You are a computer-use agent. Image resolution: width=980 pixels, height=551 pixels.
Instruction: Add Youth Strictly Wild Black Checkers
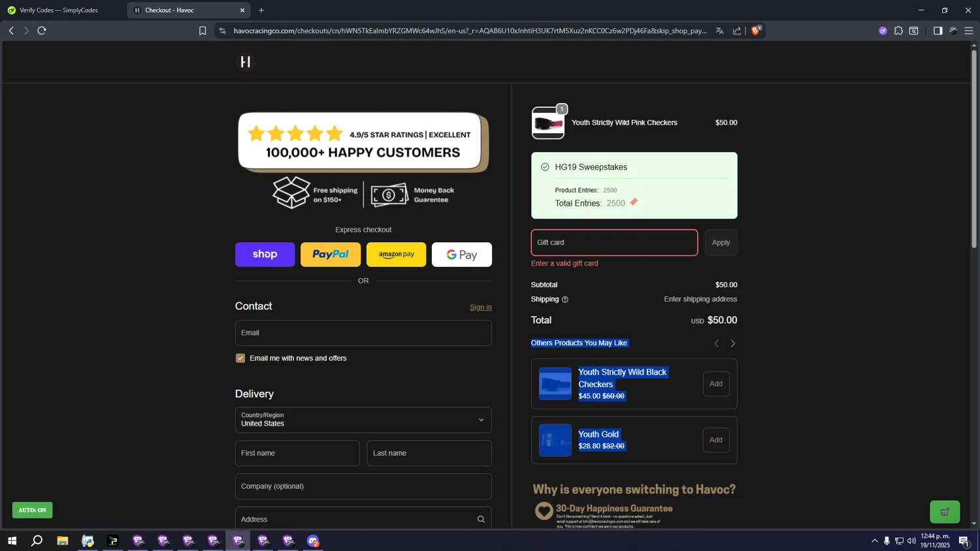[x=716, y=384]
